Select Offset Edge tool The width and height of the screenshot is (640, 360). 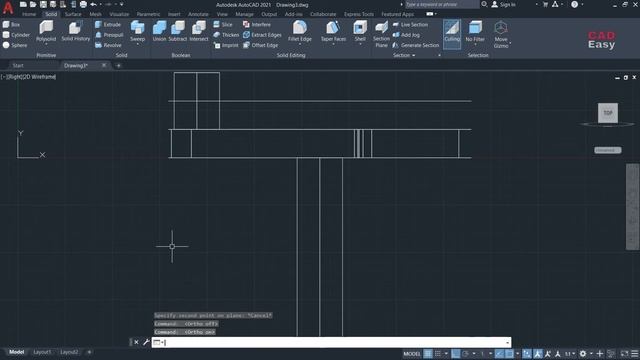pos(260,45)
